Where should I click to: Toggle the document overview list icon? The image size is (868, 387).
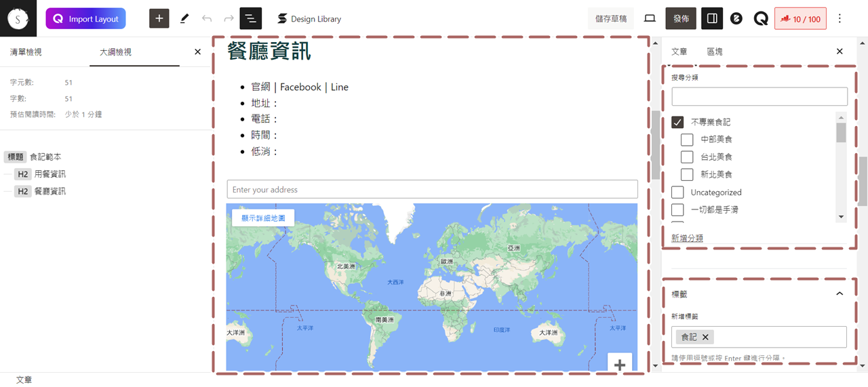click(x=250, y=18)
